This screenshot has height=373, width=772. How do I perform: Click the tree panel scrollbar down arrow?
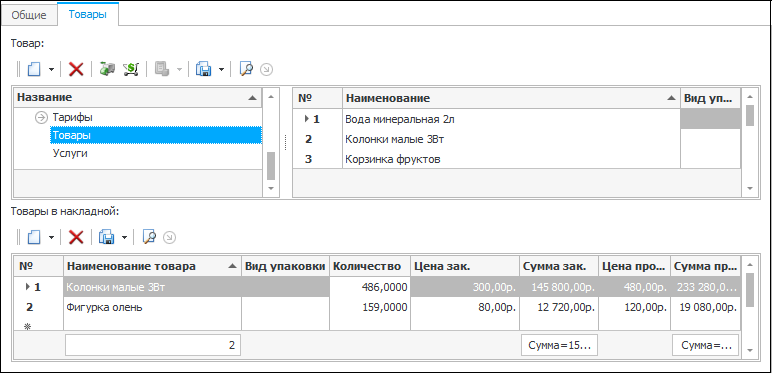(x=270, y=188)
